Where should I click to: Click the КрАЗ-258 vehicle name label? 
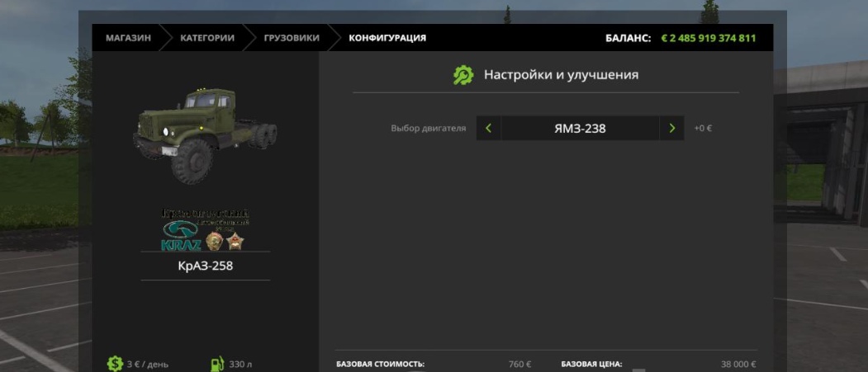click(x=206, y=266)
